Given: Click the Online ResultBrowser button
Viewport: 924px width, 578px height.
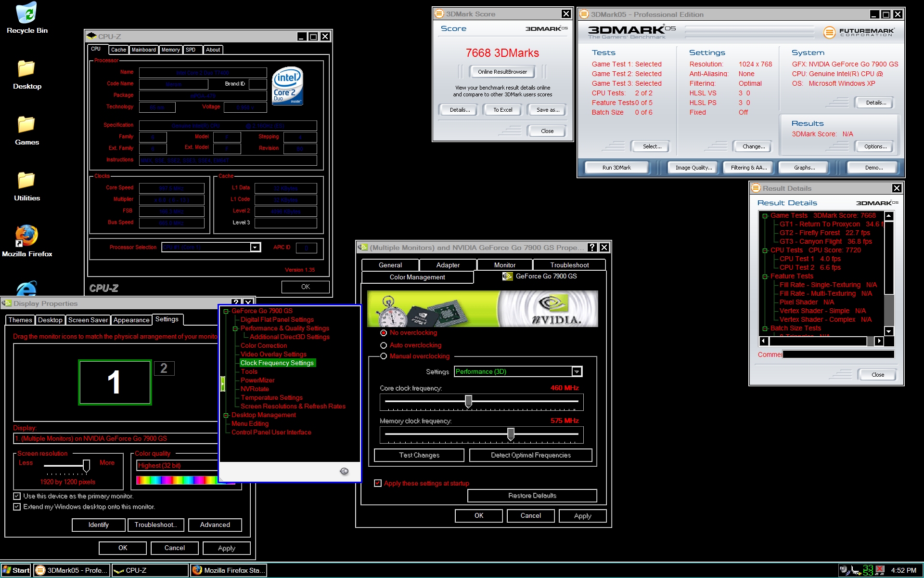Looking at the screenshot, I should pyautogui.click(x=502, y=72).
